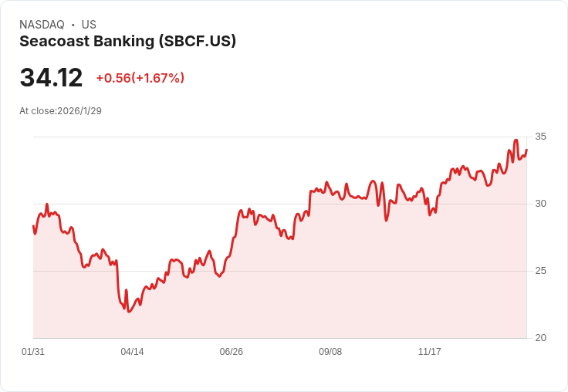
Task: Click the highest peak of the price line
Action: click(x=516, y=140)
